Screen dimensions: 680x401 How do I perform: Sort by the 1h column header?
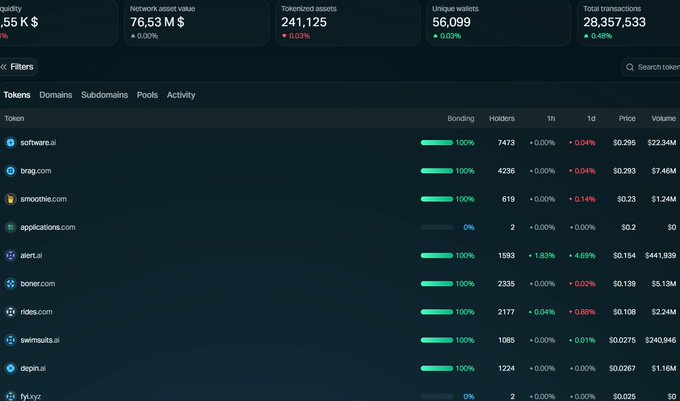click(x=551, y=118)
